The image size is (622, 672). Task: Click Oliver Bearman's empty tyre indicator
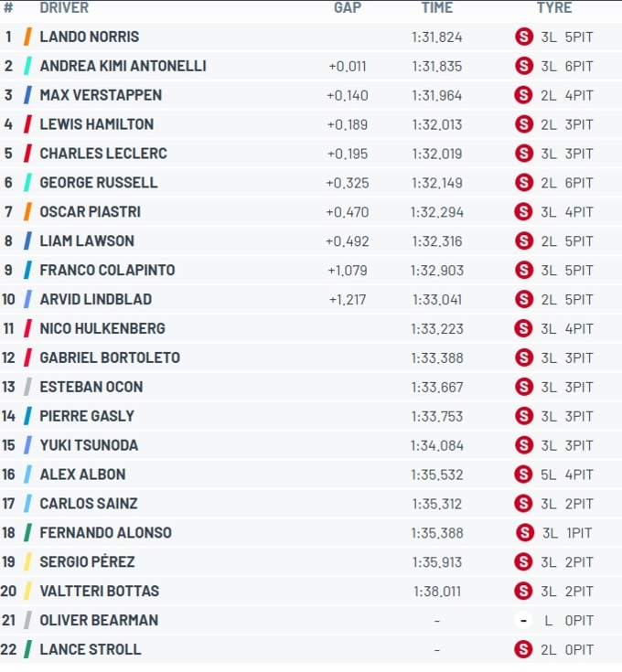524,620
